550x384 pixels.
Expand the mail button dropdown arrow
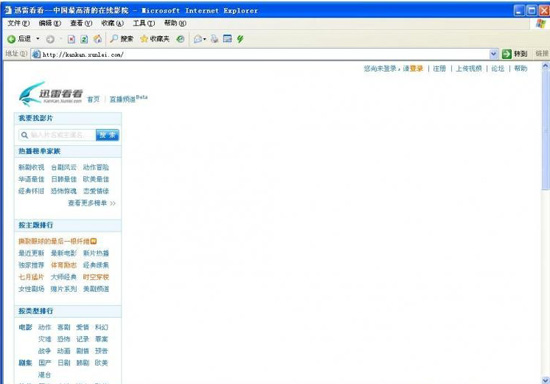click(x=204, y=39)
